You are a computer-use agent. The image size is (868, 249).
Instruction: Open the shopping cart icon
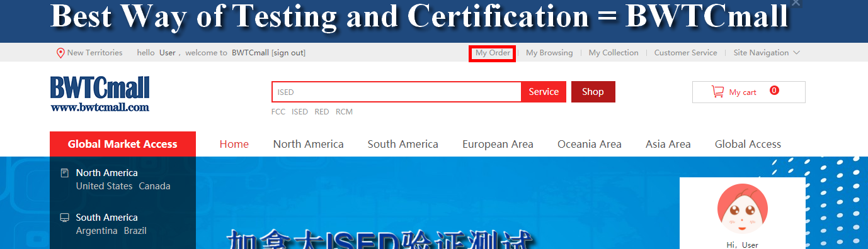pos(717,92)
